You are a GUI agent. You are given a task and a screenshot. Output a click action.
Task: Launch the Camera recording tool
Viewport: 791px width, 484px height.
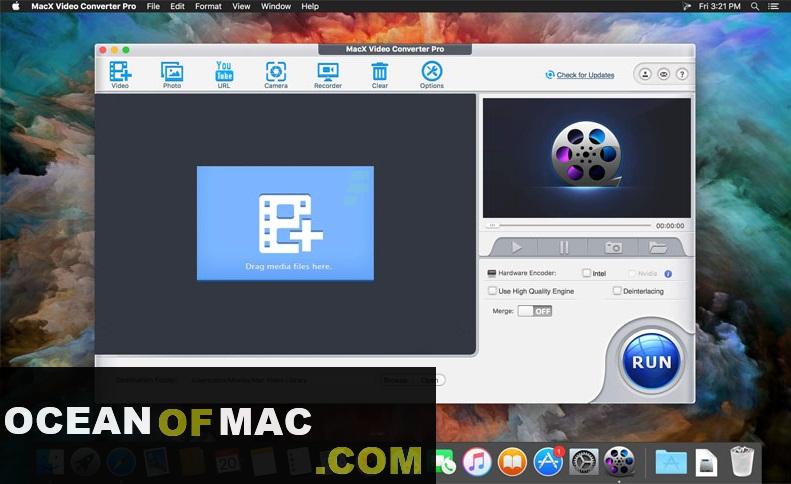[276, 74]
